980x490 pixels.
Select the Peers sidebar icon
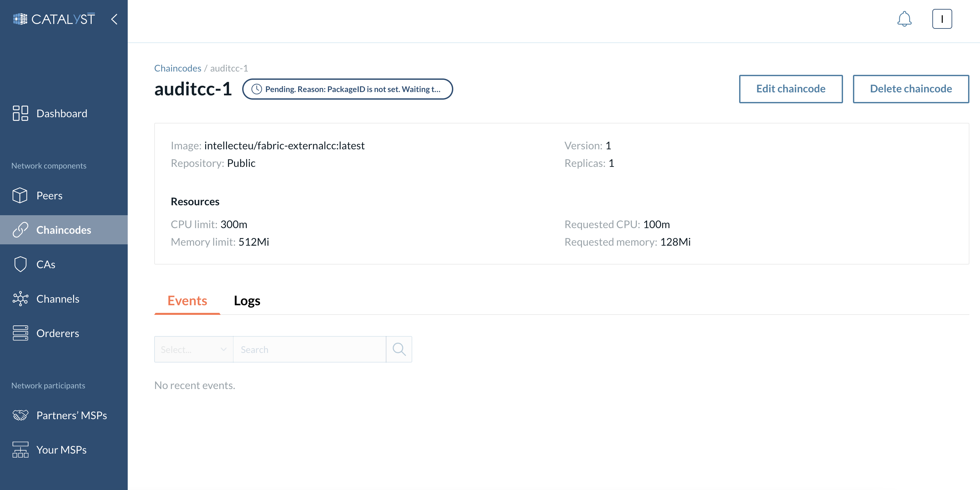coord(20,195)
